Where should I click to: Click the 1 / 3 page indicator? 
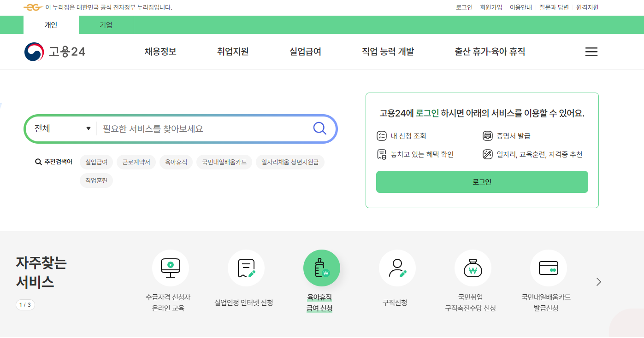pyautogui.click(x=25, y=305)
